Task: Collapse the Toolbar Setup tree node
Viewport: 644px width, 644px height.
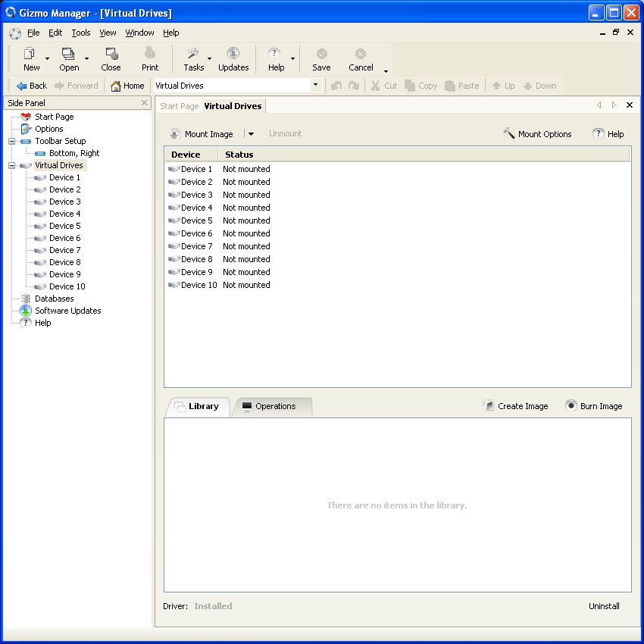Action: (x=12, y=141)
